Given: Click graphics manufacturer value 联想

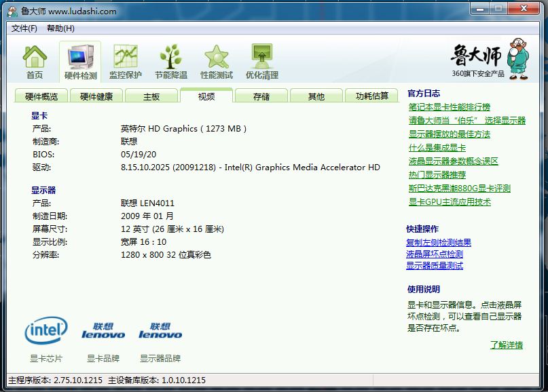Looking at the screenshot, I should (129, 142).
